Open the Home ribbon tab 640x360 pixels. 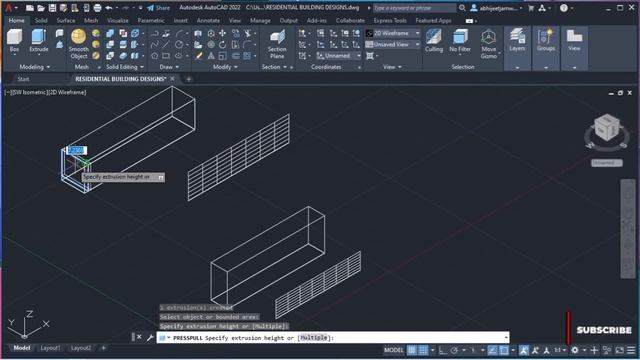(x=16, y=20)
